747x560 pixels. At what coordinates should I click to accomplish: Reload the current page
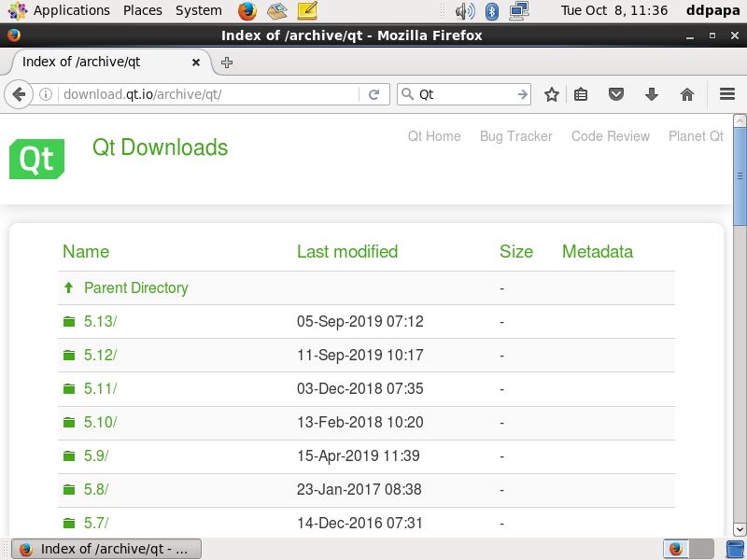coord(374,94)
